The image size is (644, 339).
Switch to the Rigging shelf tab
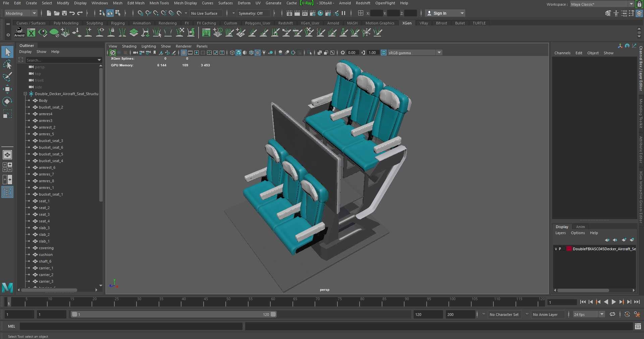click(x=118, y=23)
